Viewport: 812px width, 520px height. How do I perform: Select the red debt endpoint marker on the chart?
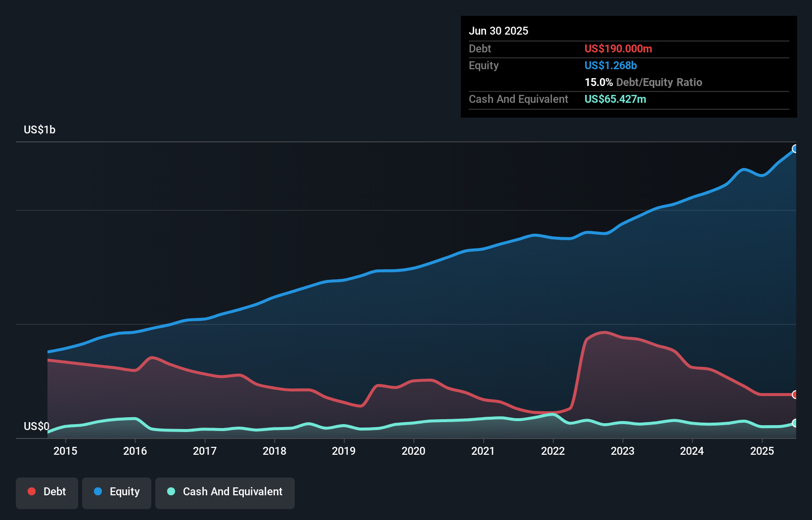coord(795,394)
